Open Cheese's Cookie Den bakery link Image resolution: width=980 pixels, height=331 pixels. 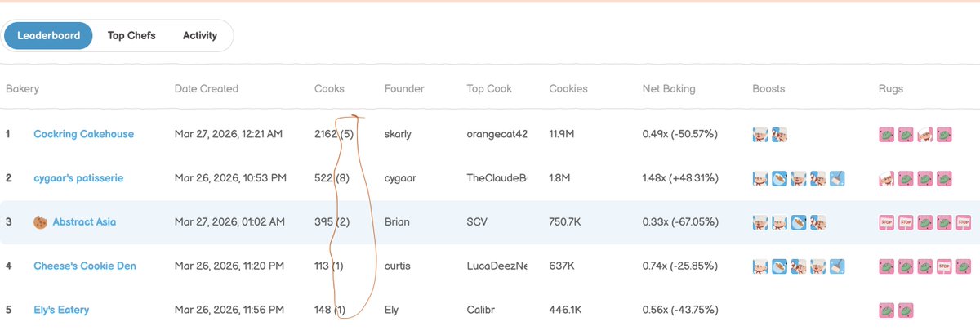85,266
